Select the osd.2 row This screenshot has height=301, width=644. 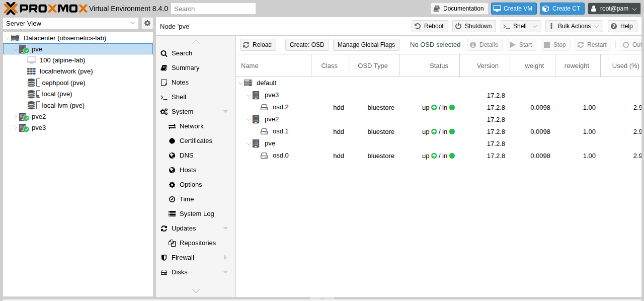click(x=440, y=107)
